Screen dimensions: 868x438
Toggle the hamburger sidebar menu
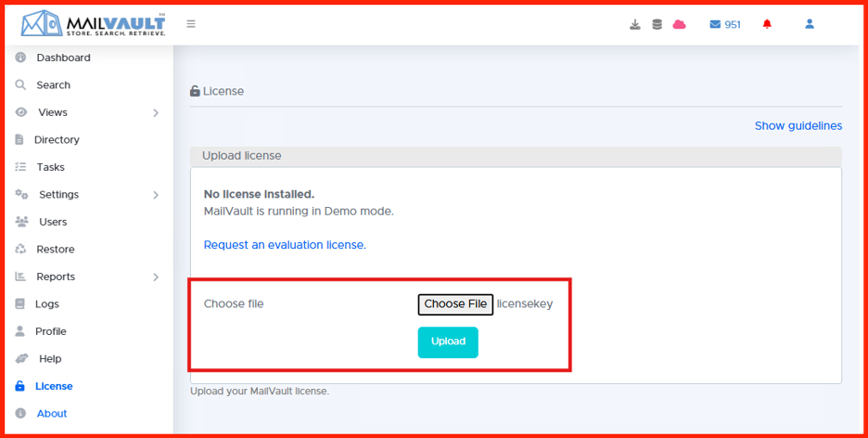point(191,24)
